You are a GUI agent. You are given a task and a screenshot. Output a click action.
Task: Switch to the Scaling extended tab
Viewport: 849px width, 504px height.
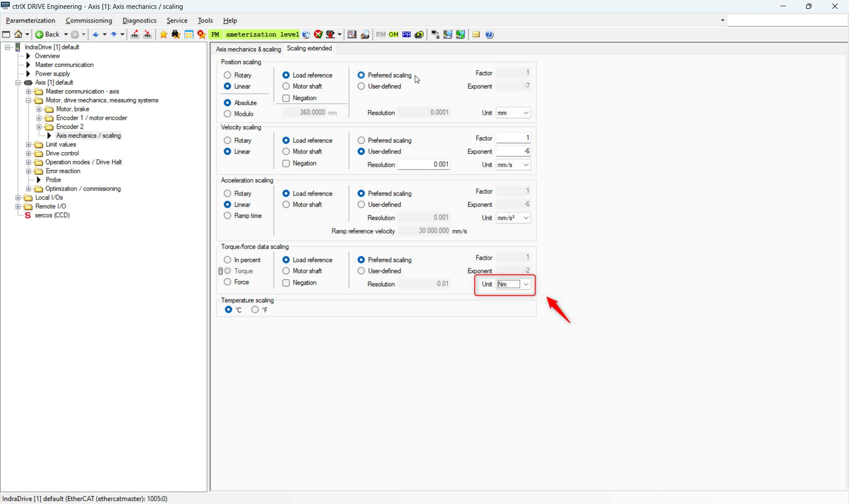click(x=309, y=49)
